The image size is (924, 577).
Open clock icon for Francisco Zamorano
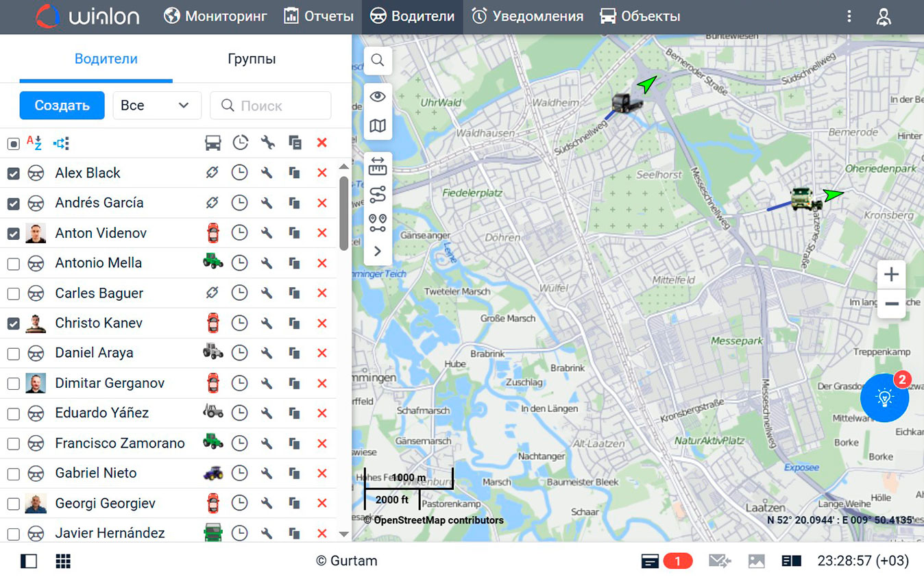tap(239, 443)
